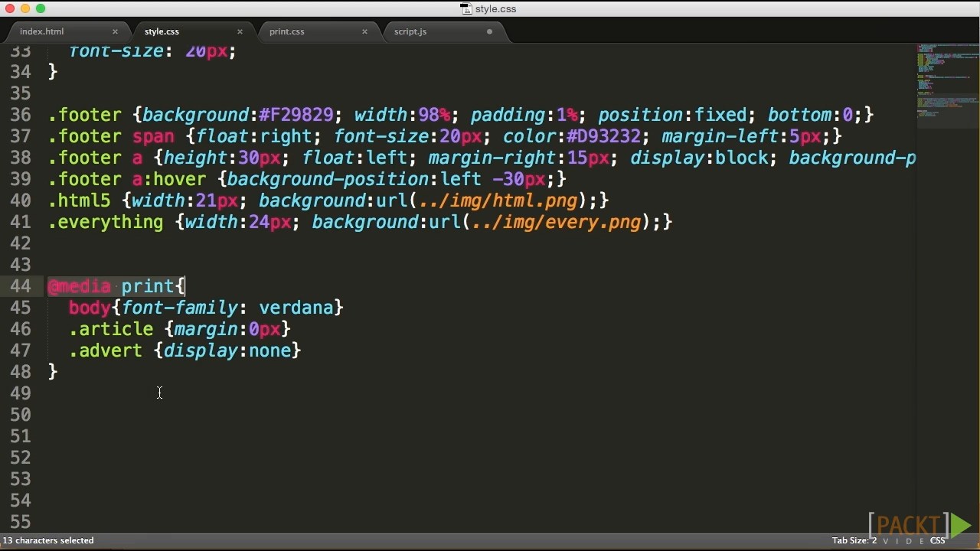
Task: Click the word 'print' on line 44
Action: (x=148, y=286)
